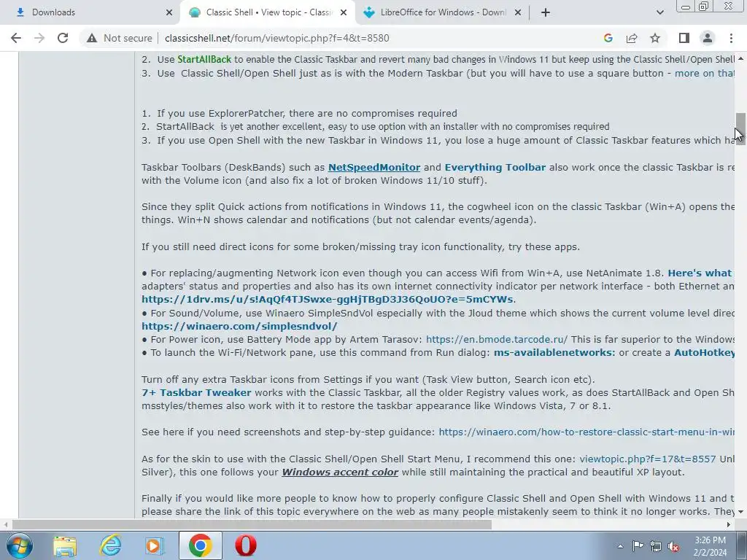Open the browser side panel icon

pyautogui.click(x=684, y=38)
